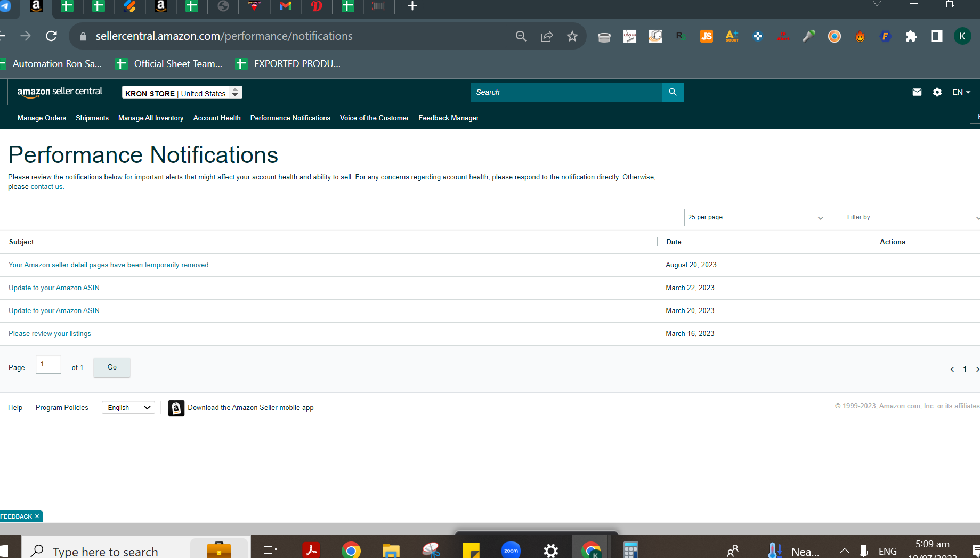This screenshot has width=980, height=558.
Task: Open the 25 per page dropdown
Action: [755, 217]
